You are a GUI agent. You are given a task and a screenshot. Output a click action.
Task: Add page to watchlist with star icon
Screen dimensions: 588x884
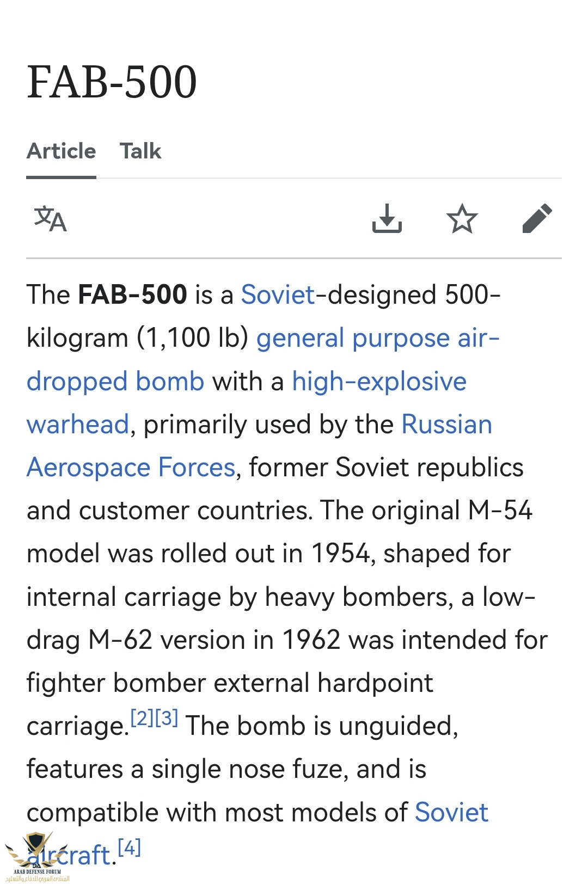462,219
